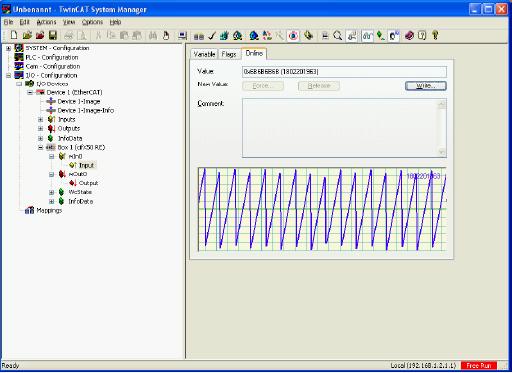Click the New document toolbar icon
This screenshot has width=512, height=373.
[x=14, y=35]
